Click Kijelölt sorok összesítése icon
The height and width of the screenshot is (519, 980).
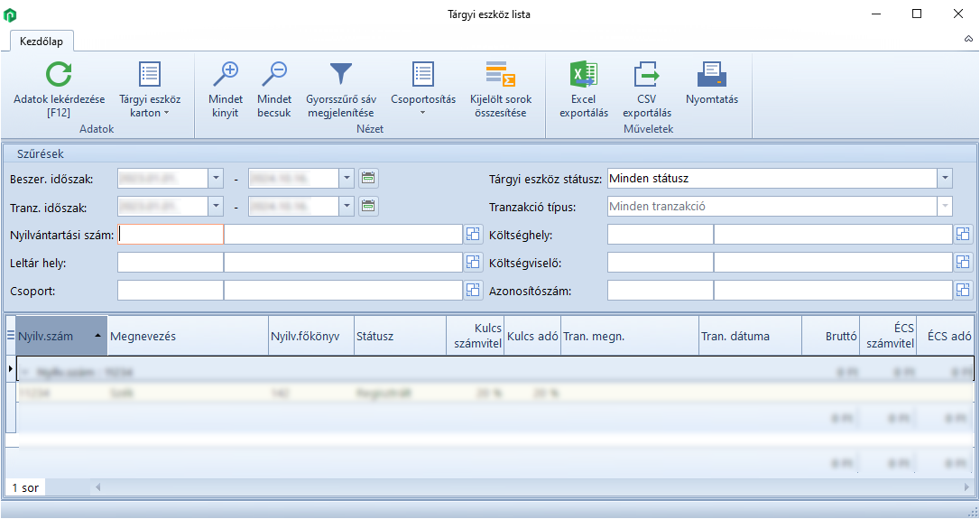tap(500, 75)
